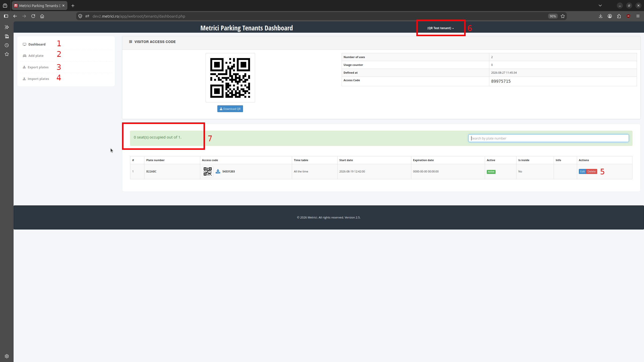Open the synced tabs icon in sidebar
This screenshot has height=362, width=644.
[7, 36]
